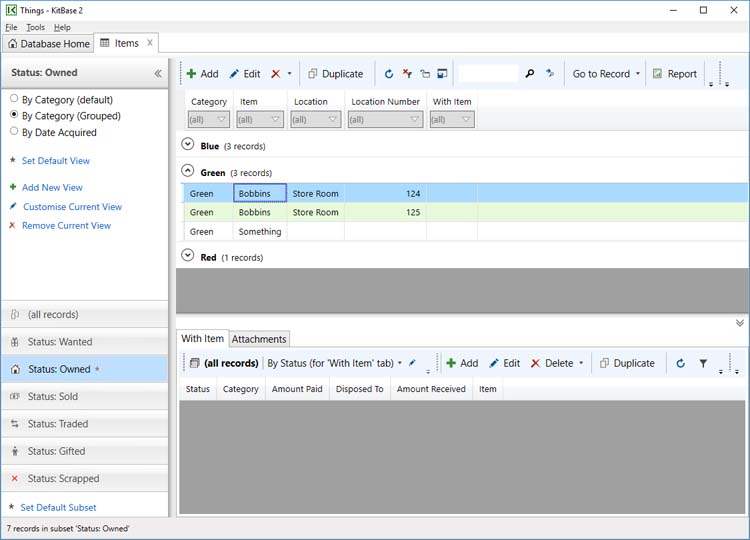Open the Category filter dropdown

coord(209,120)
